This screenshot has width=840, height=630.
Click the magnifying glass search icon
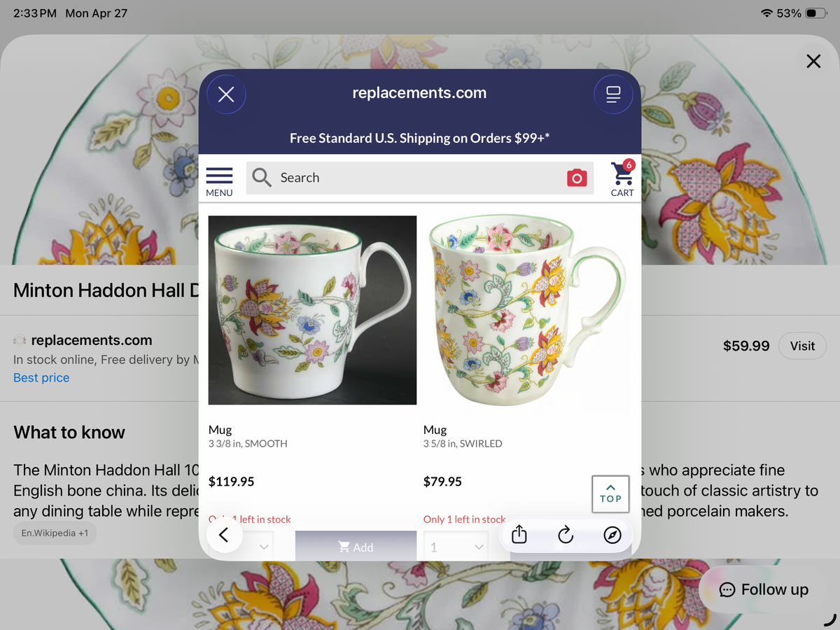(262, 178)
